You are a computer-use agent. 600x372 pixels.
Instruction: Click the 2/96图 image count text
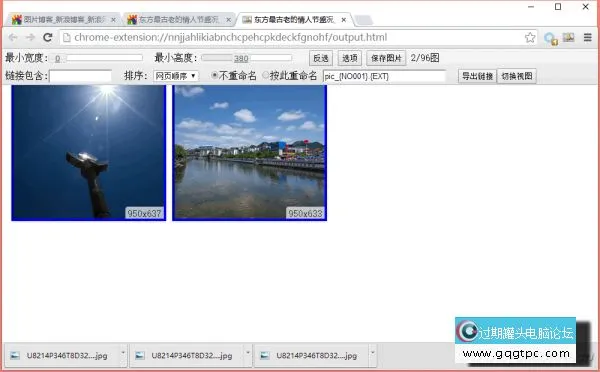[x=425, y=58]
